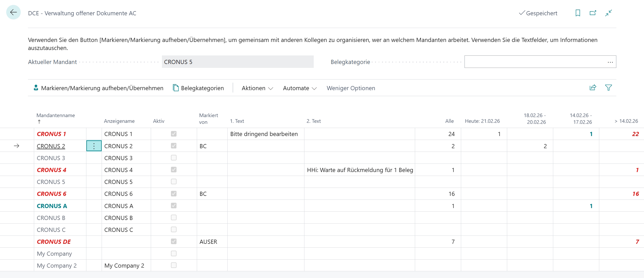Enable the Aktiv checkbox for CRONUS 3
This screenshot has width=644, height=278.
click(174, 158)
